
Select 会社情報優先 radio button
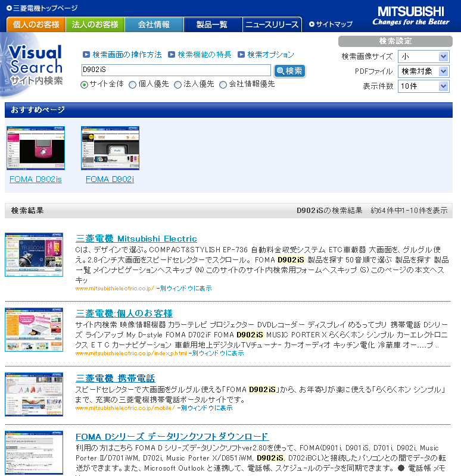(223, 84)
